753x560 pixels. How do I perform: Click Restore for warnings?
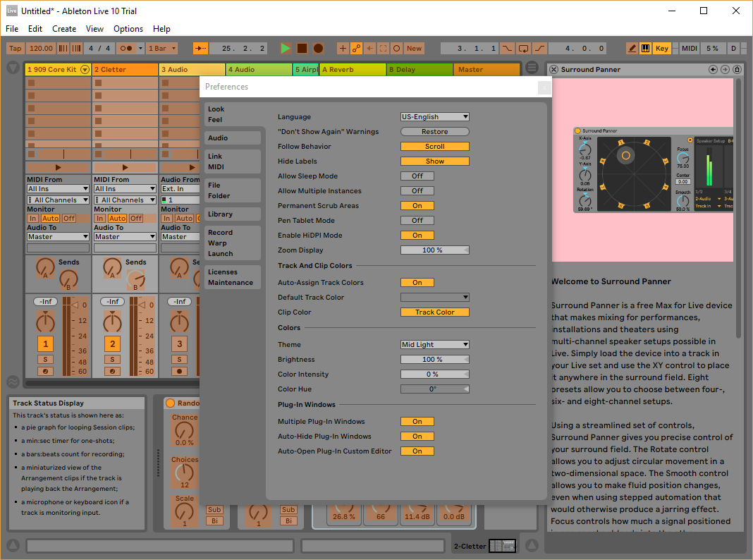click(x=434, y=132)
